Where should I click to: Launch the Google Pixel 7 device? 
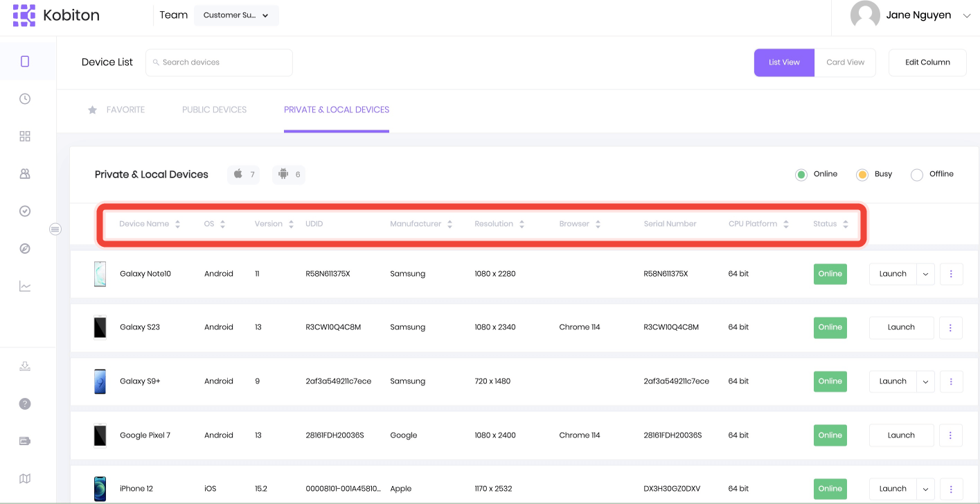(x=901, y=435)
